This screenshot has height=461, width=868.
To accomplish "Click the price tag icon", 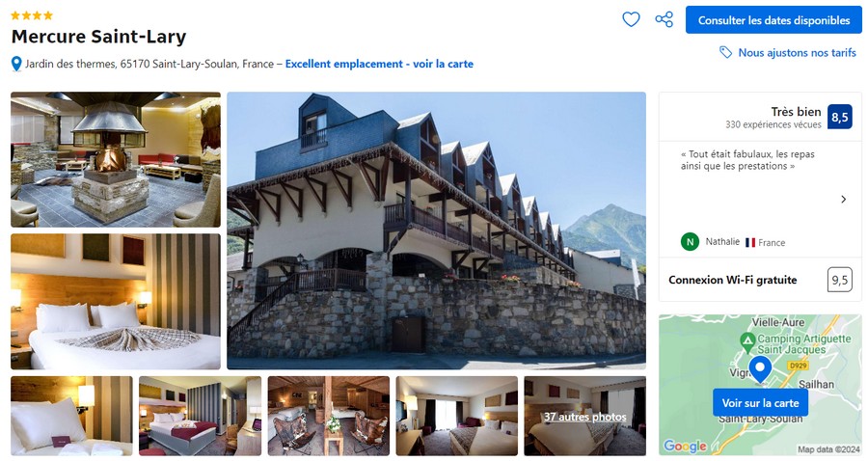I will [x=725, y=53].
